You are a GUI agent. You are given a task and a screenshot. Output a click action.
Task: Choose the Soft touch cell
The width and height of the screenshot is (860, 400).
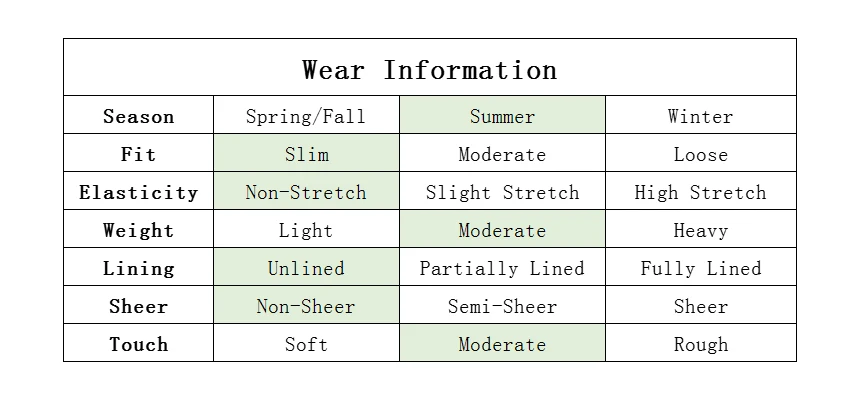[306, 342]
